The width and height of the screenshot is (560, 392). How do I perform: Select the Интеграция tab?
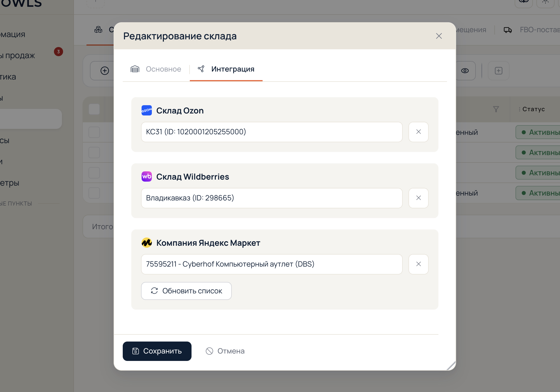point(226,69)
